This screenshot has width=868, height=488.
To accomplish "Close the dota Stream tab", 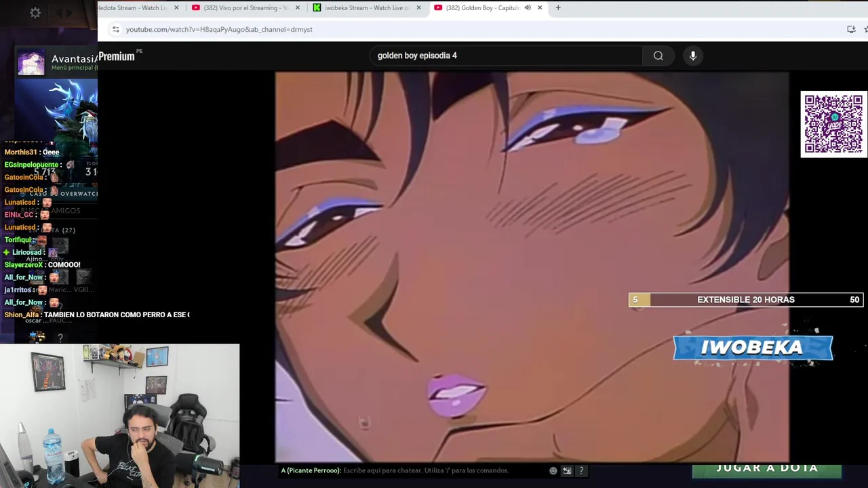I will pyautogui.click(x=177, y=7).
